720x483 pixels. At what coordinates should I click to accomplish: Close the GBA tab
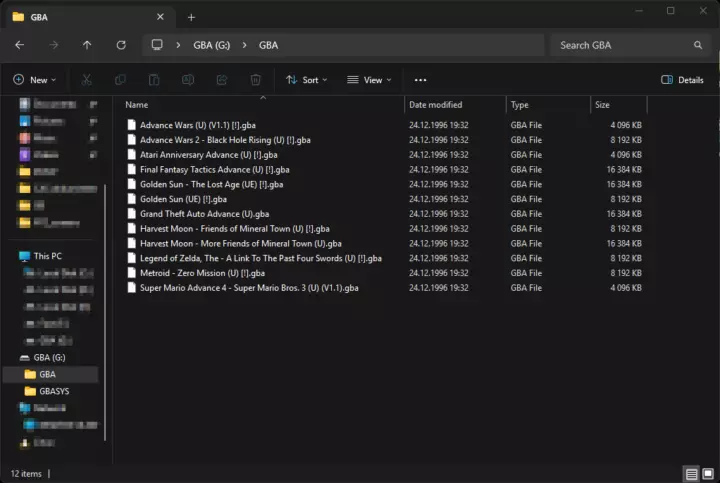[x=160, y=17]
